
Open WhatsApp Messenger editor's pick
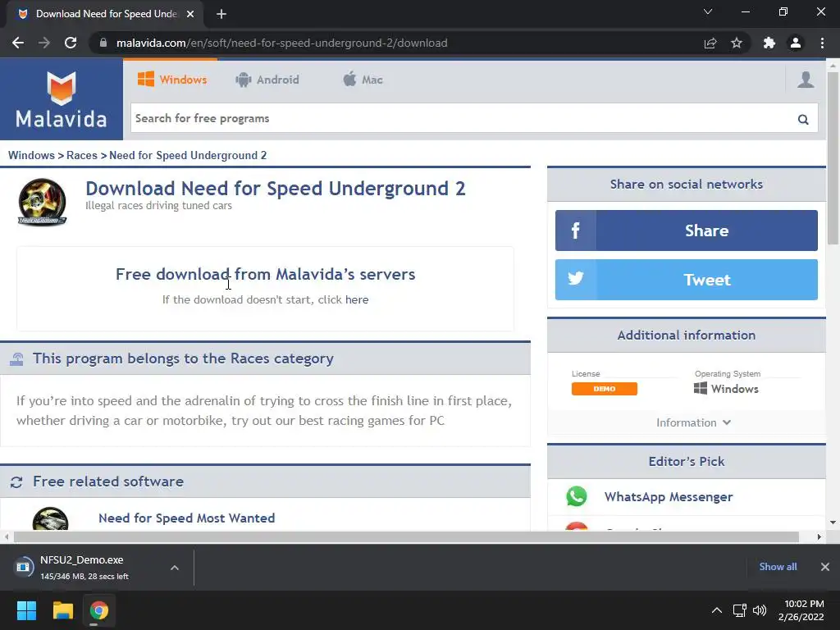pyautogui.click(x=669, y=496)
